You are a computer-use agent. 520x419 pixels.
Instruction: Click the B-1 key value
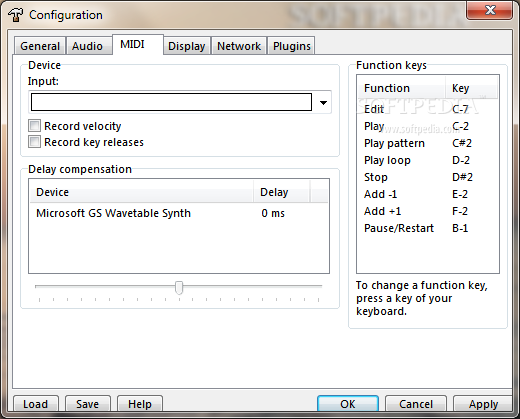[460, 228]
